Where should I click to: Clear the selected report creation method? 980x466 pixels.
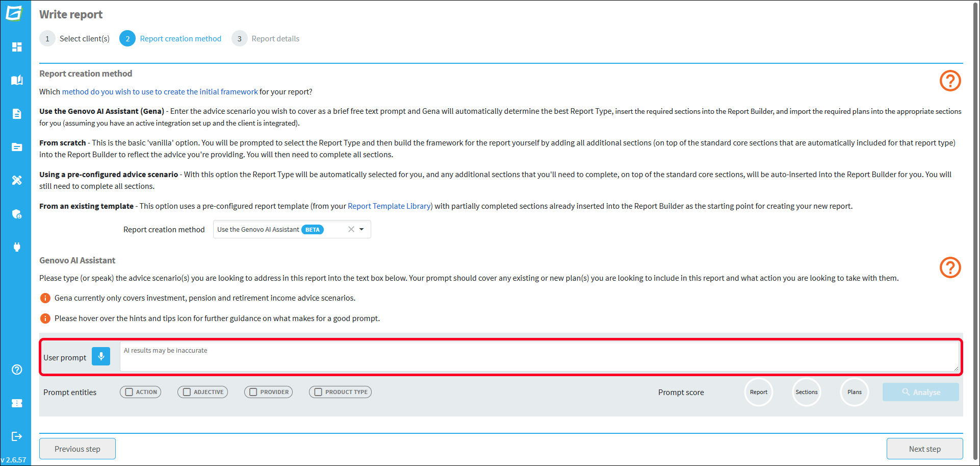coord(351,229)
